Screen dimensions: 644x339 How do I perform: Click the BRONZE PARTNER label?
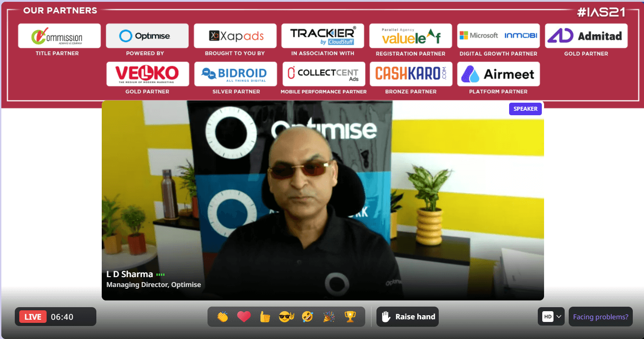pos(411,91)
